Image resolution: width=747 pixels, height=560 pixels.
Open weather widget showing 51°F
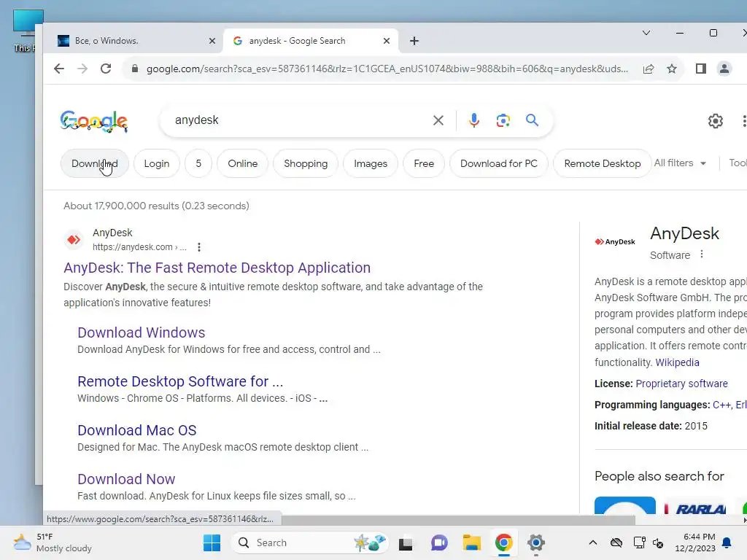click(53, 542)
